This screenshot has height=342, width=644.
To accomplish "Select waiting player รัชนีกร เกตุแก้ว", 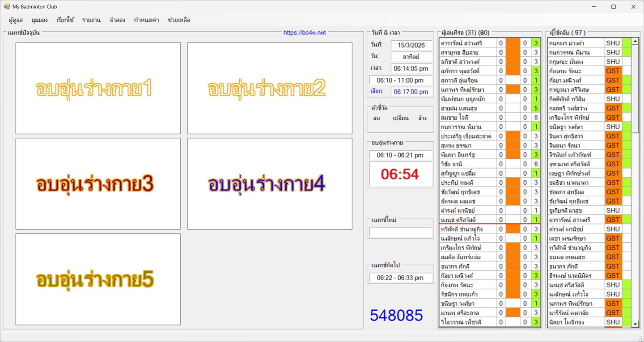I will [x=468, y=294].
